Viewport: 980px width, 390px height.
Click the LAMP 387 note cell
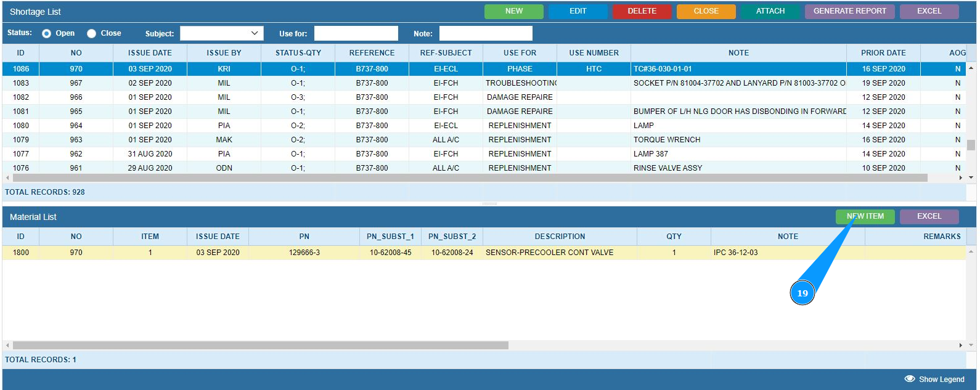(738, 154)
